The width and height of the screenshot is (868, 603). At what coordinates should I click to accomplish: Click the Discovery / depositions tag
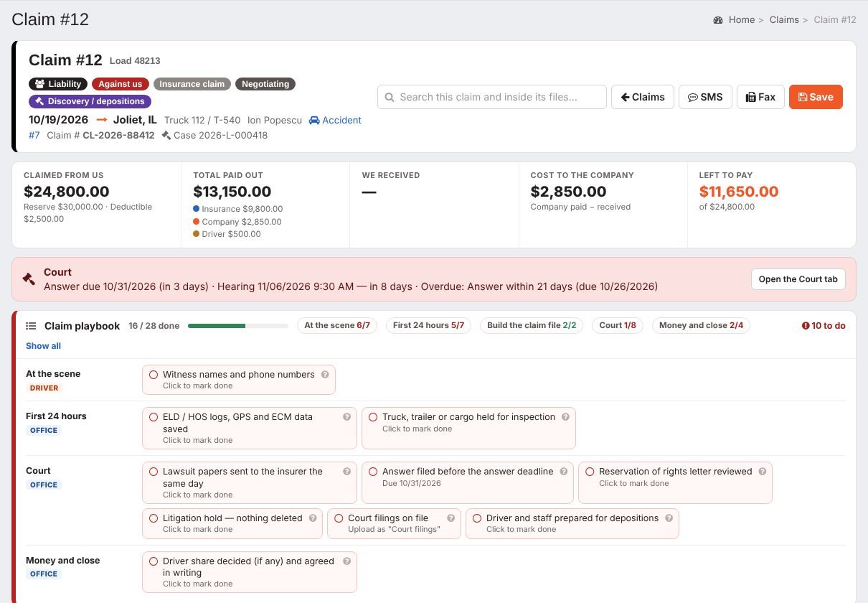[x=90, y=101]
